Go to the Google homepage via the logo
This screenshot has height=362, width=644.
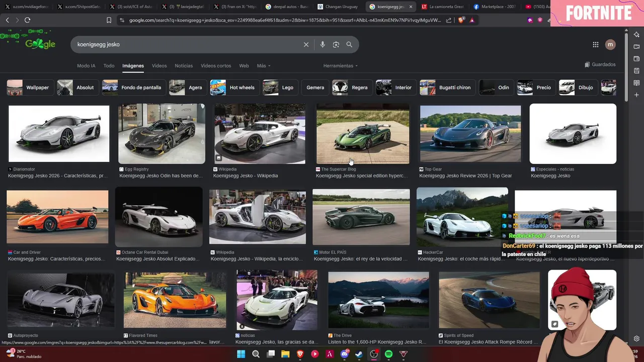pos(40,44)
